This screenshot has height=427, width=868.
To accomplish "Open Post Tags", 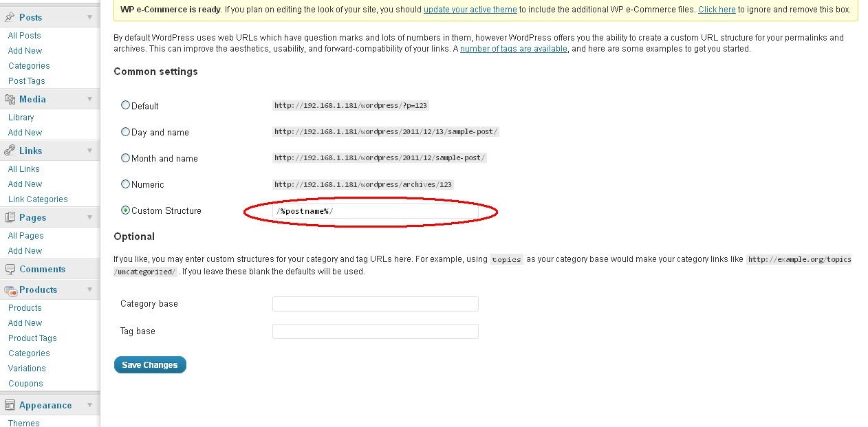I will (27, 80).
